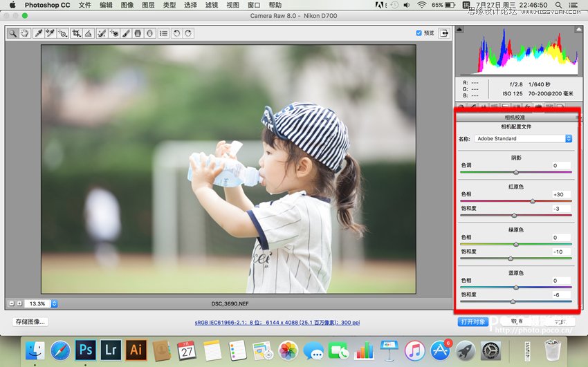Click the red primary hue +30 value field
This screenshot has height=367, width=588.
pyautogui.click(x=562, y=194)
